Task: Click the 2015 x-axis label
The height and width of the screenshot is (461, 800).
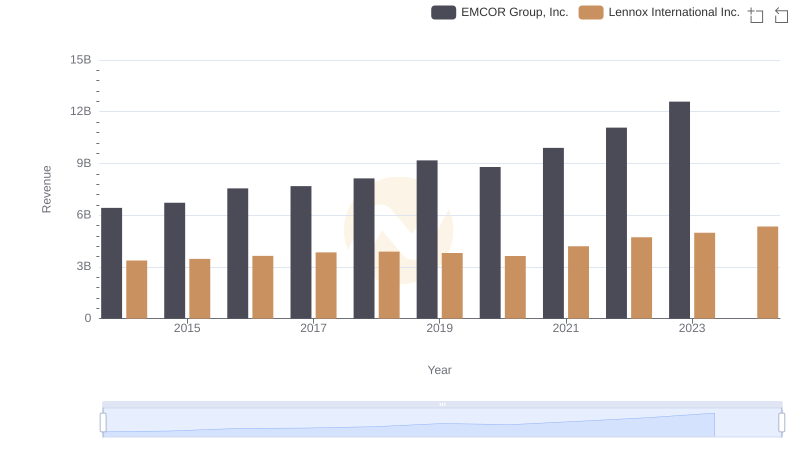Action: [x=187, y=328]
